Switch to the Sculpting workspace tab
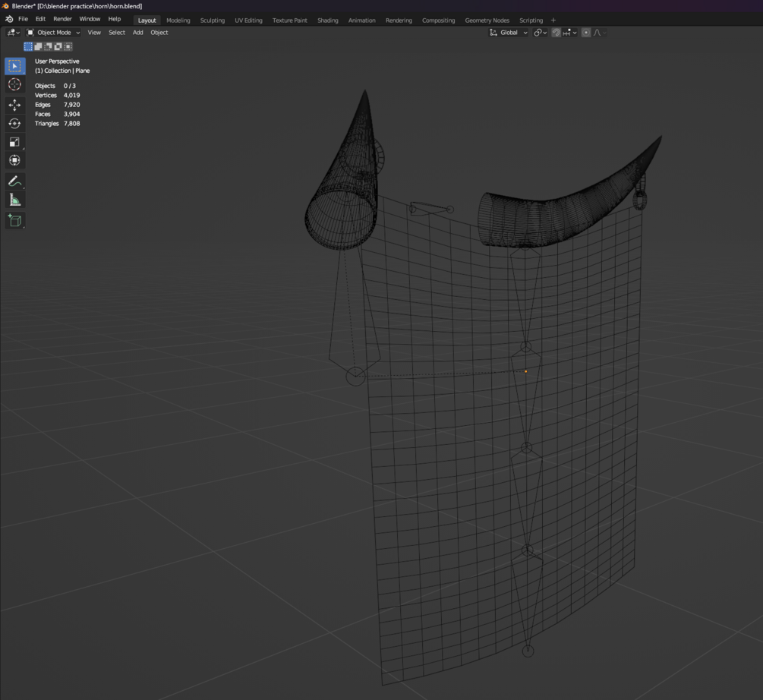This screenshot has width=763, height=700. (212, 20)
